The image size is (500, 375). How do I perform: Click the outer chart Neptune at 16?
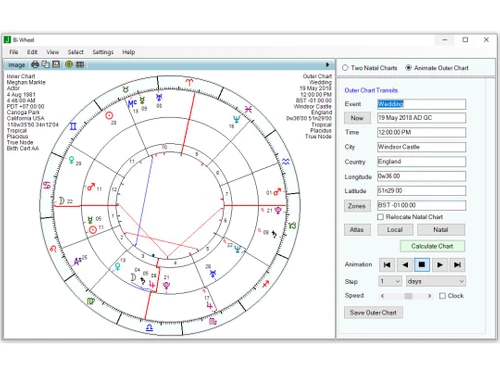[237, 119]
